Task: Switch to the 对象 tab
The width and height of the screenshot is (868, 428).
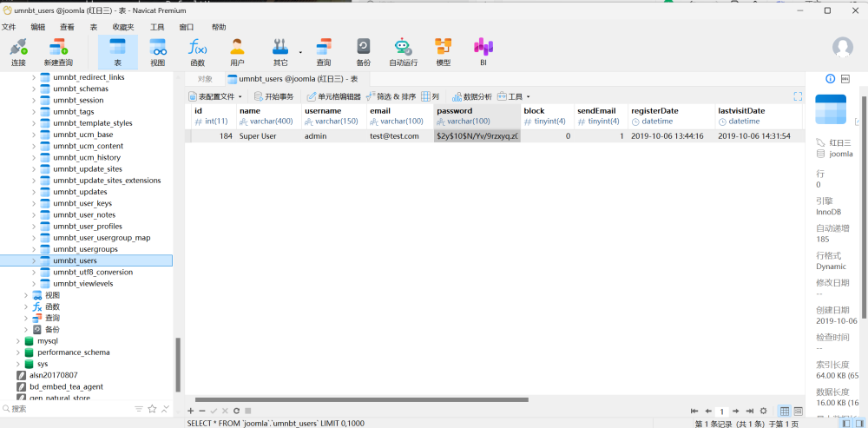Action: [205, 78]
